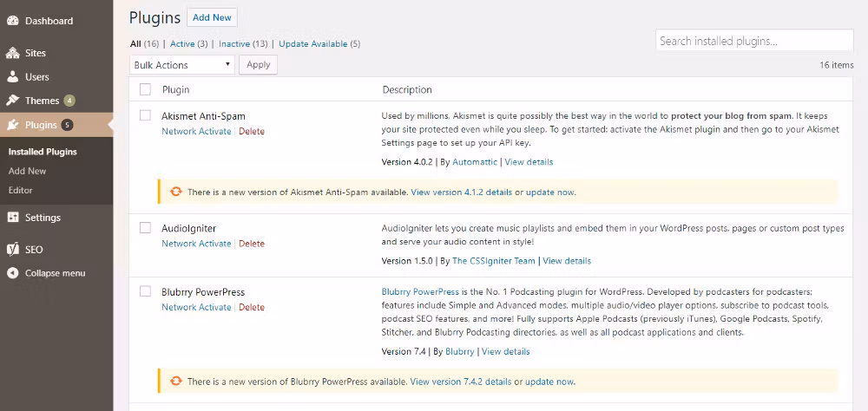View Blubrry version 7.4.2 details
The height and width of the screenshot is (411, 868).
tap(462, 382)
